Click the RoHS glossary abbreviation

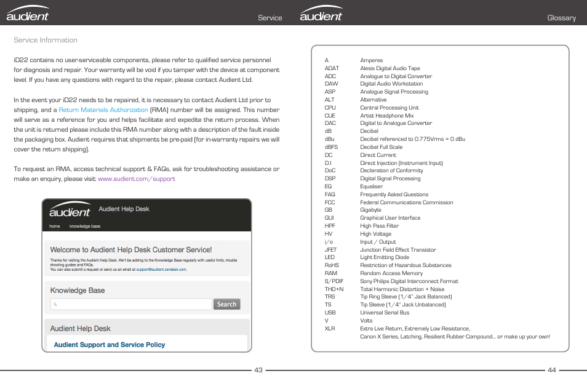[332, 265]
